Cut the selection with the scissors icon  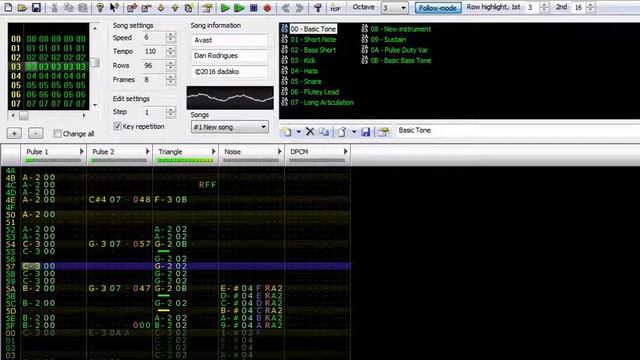click(54, 7)
